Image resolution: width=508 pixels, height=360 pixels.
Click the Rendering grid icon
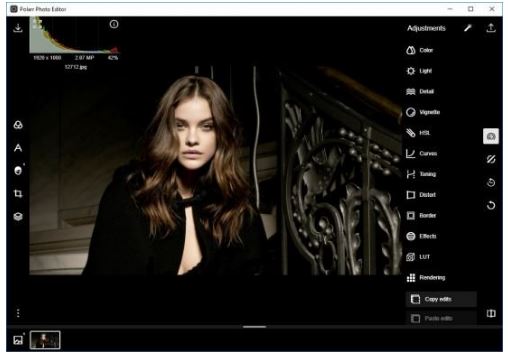pos(411,278)
